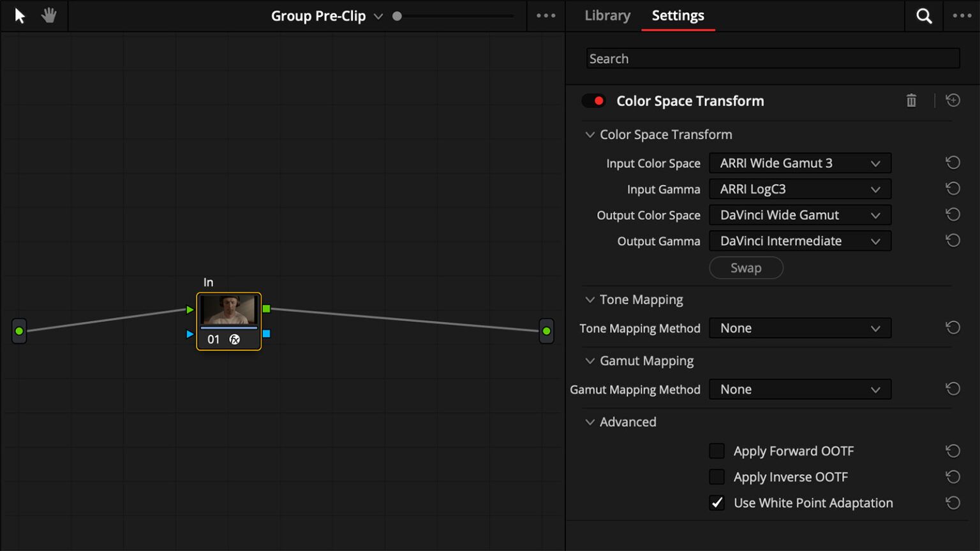980x551 pixels.
Task: Reset the Input Color Space setting
Action: click(x=953, y=163)
